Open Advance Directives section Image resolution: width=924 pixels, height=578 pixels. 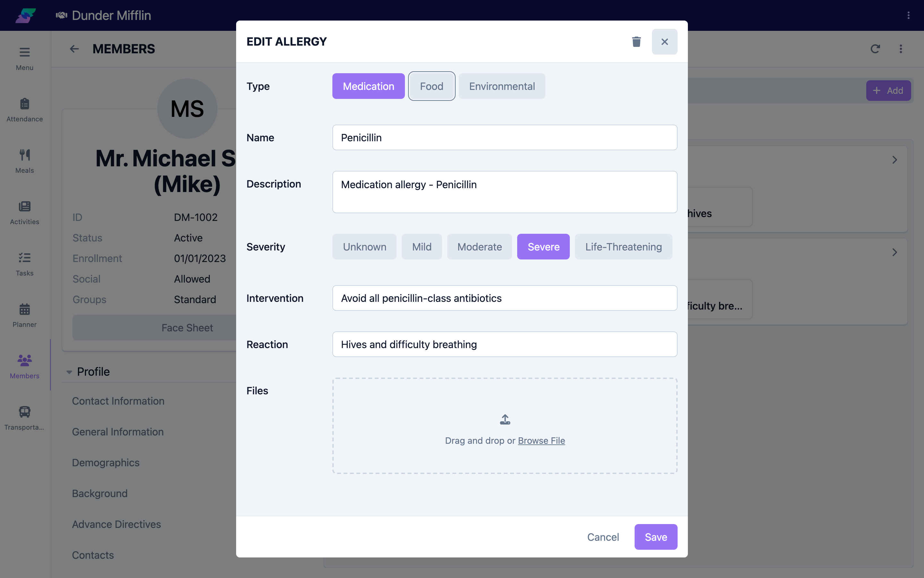(116, 524)
